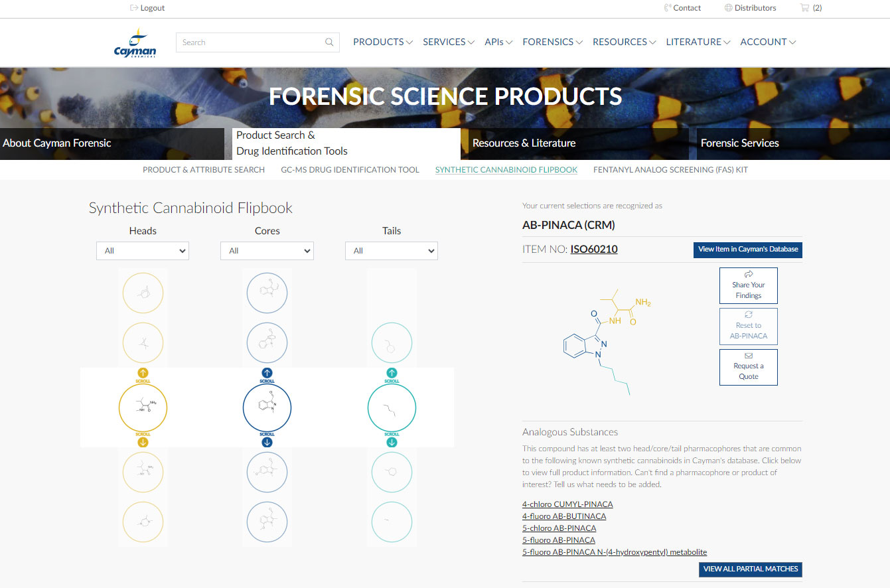The height and width of the screenshot is (588, 890).
Task: Switch to GC-MS Drug Identification Tool tab
Action: [x=350, y=170]
